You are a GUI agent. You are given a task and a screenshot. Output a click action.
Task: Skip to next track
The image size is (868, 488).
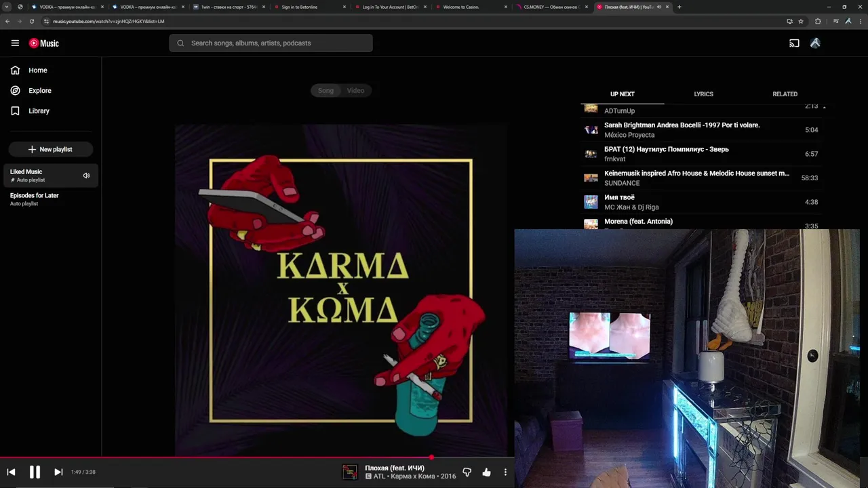pos(58,472)
